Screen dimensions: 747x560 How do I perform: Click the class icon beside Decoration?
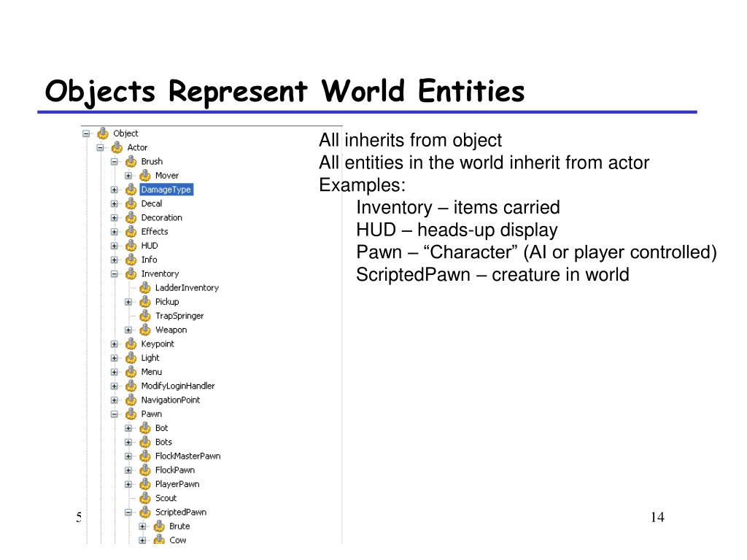coord(131,217)
